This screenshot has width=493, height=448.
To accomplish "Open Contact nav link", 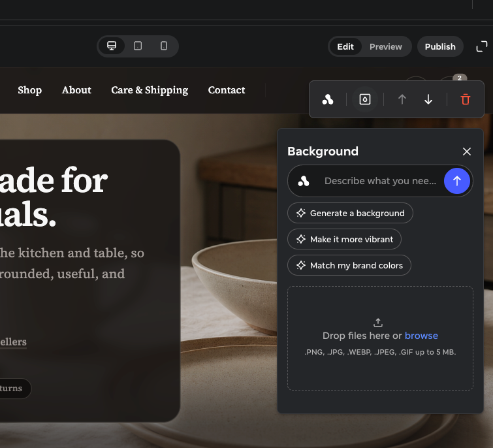I will (x=227, y=90).
